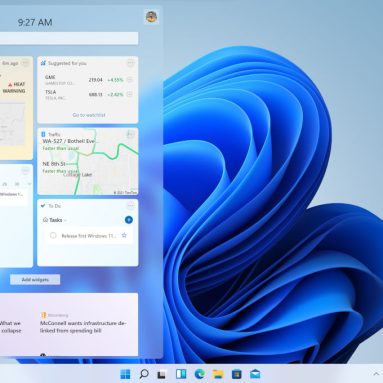This screenshot has height=383, width=383.
Task: Open more options on the Traffic widget
Action: tap(131, 134)
